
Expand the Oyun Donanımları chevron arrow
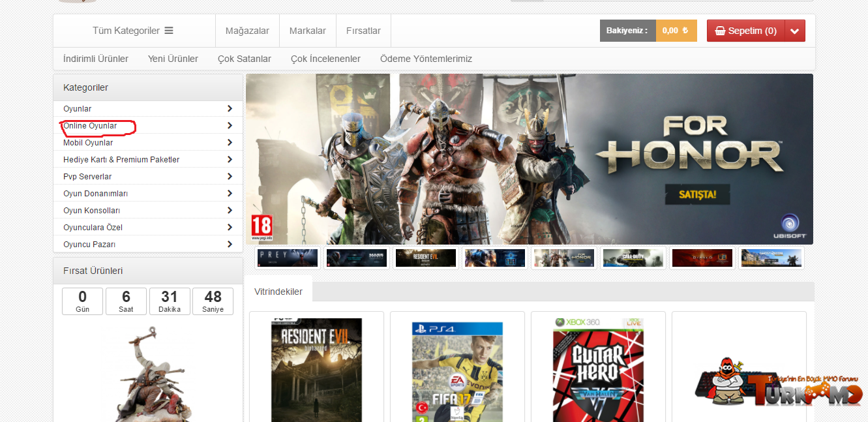[230, 194]
